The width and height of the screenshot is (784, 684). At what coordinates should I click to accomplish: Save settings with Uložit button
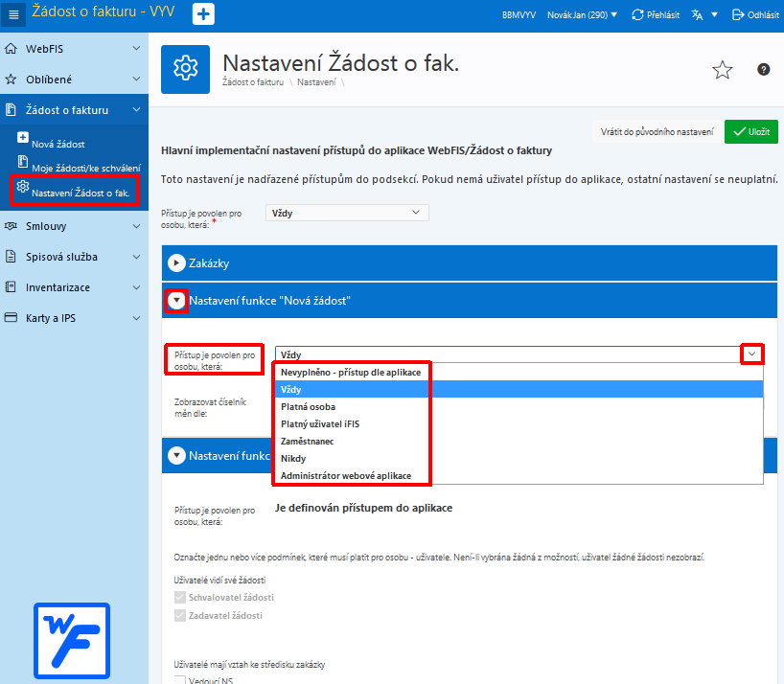751,132
